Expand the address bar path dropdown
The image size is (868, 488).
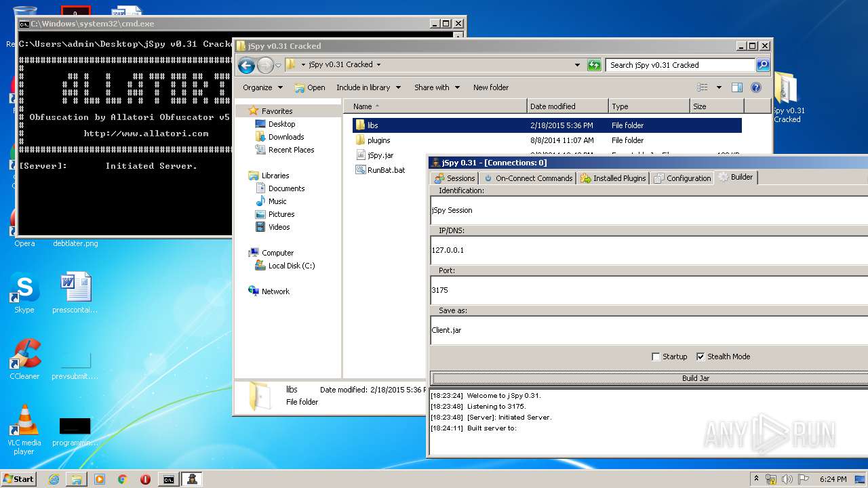click(x=577, y=65)
